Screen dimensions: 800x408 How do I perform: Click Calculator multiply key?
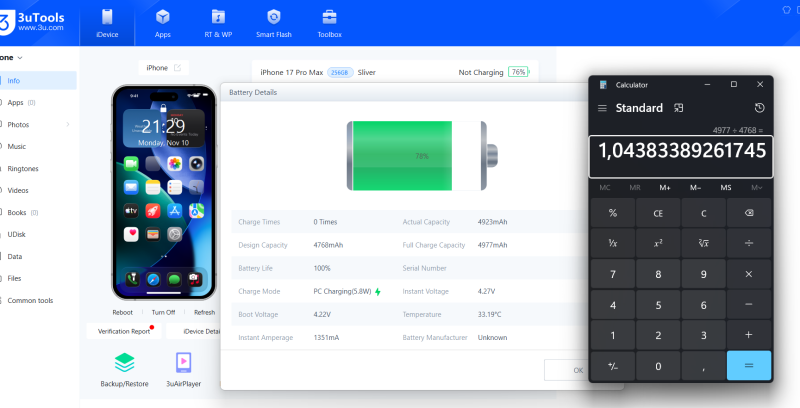[x=749, y=274]
